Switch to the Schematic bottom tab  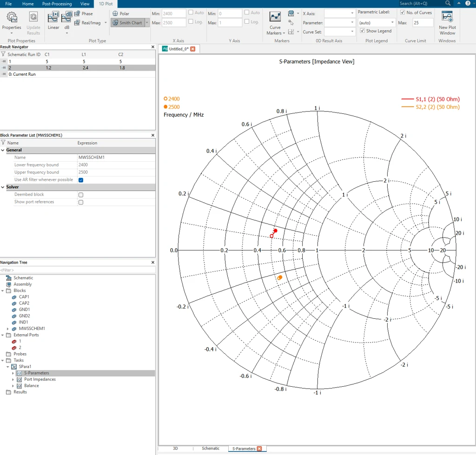point(211,448)
